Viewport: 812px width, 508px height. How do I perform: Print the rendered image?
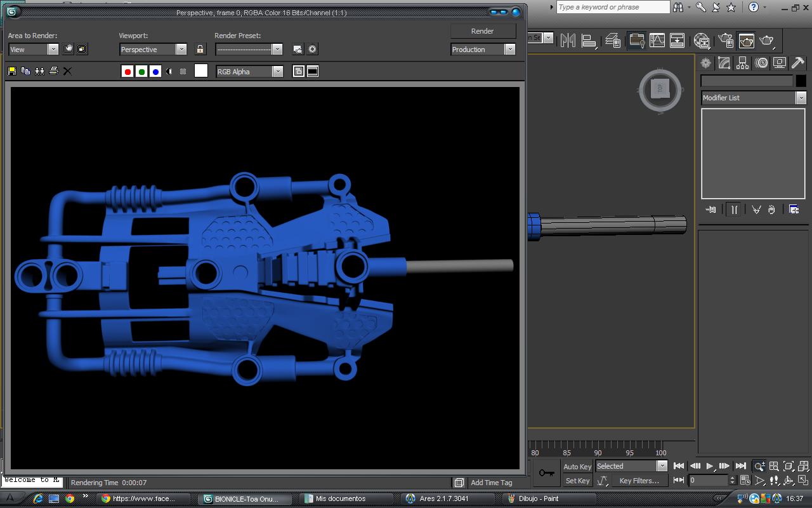(x=54, y=71)
